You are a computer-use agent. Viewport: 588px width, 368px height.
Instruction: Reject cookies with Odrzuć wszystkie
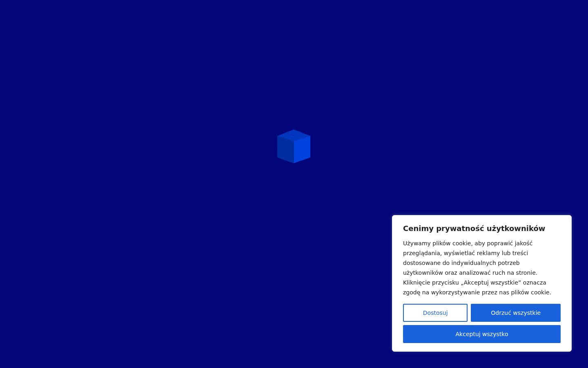click(x=515, y=313)
